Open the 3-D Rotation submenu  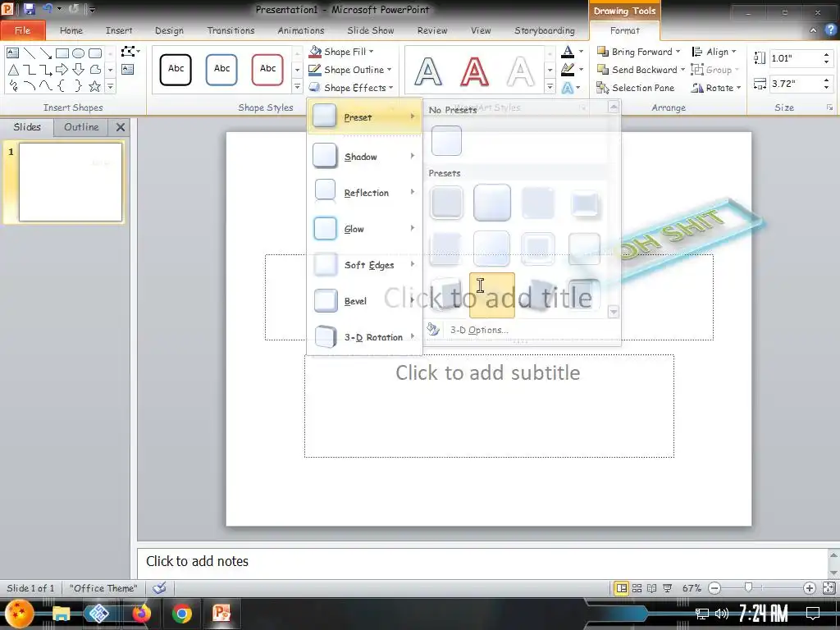coord(364,337)
